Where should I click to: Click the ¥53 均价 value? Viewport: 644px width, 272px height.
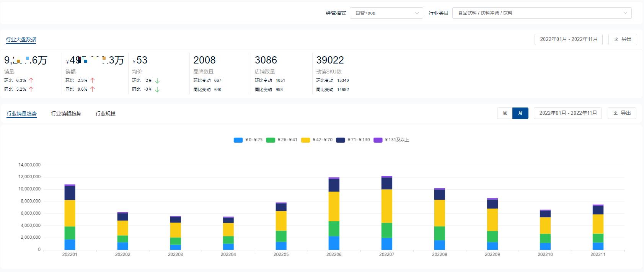point(140,60)
